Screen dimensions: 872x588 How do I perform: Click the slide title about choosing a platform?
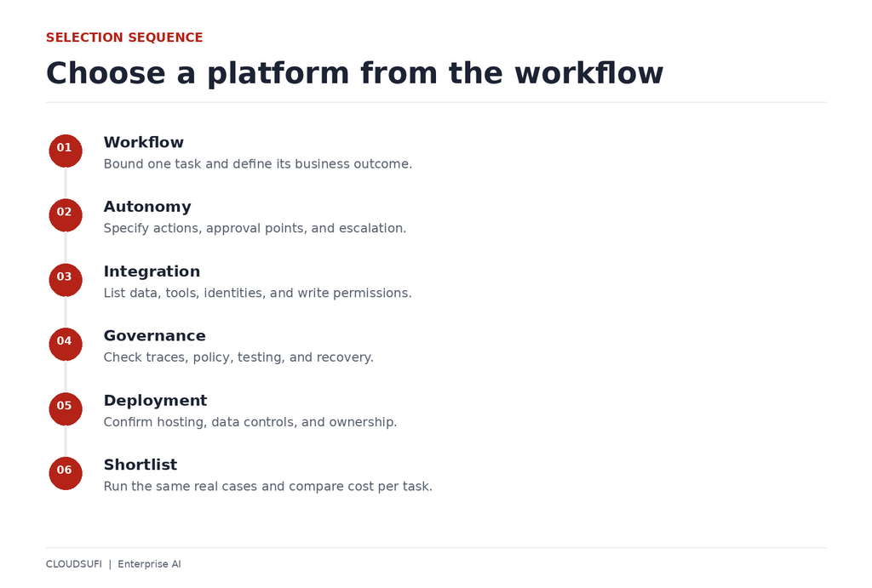point(354,73)
